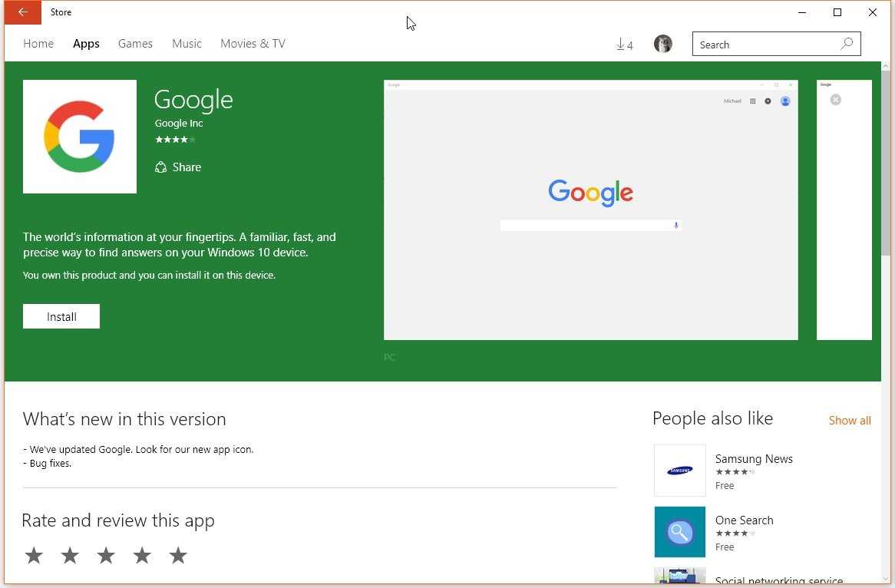895x588 pixels.
Task: Click the Google app title text
Action: [x=193, y=101]
